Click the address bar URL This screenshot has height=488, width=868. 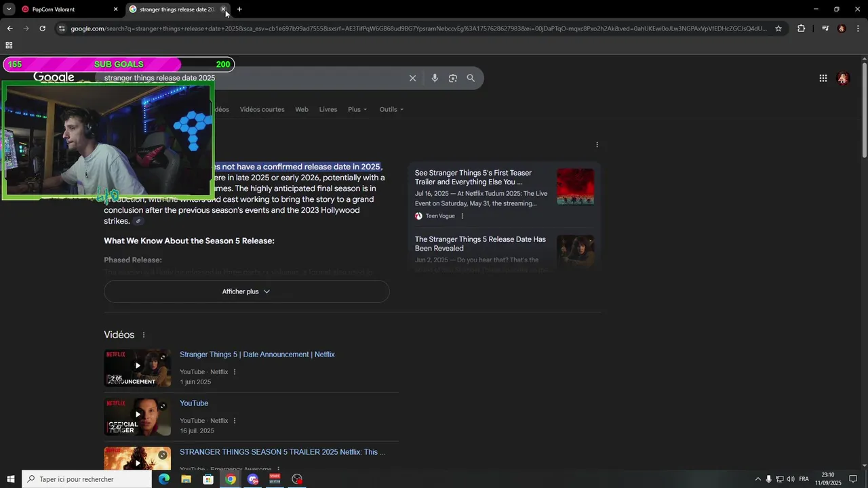[x=419, y=28]
